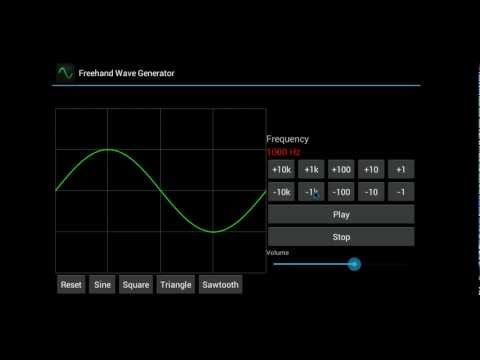Tap the -100 frequency button
Image resolution: width=480 pixels, height=360 pixels.
[341, 192]
